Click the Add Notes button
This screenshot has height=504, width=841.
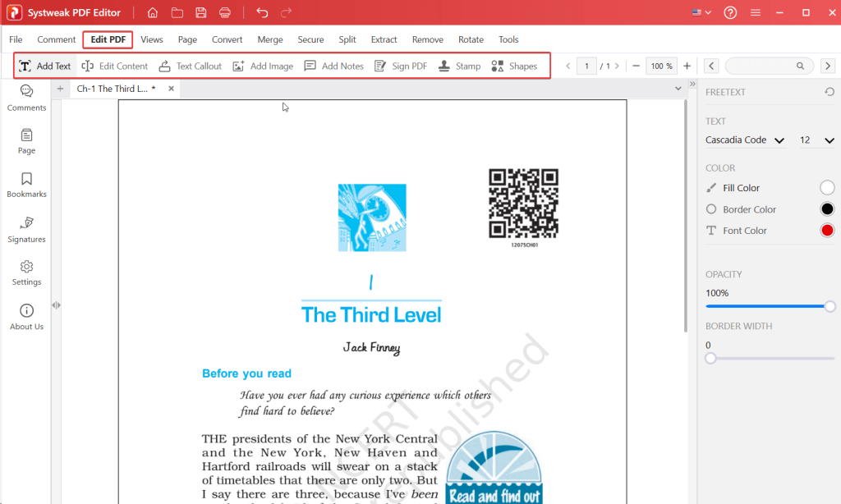(333, 66)
